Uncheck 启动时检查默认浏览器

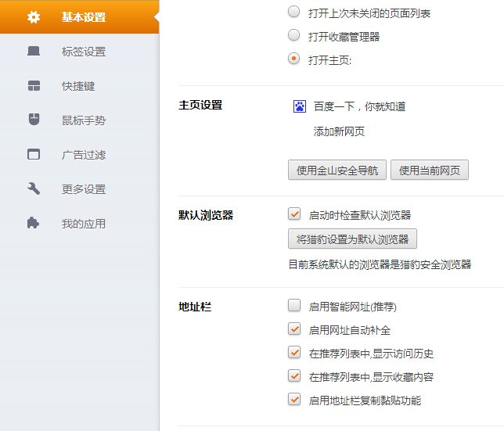pyautogui.click(x=294, y=214)
